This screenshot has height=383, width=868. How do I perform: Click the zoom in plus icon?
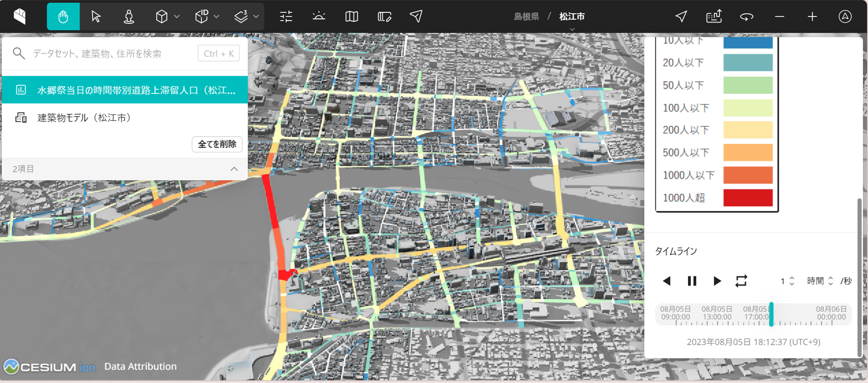point(812,17)
